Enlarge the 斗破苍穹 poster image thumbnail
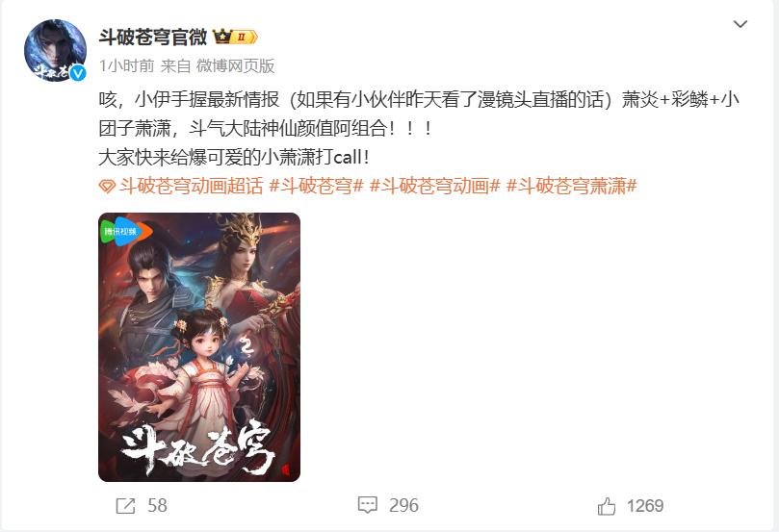 click(199, 347)
